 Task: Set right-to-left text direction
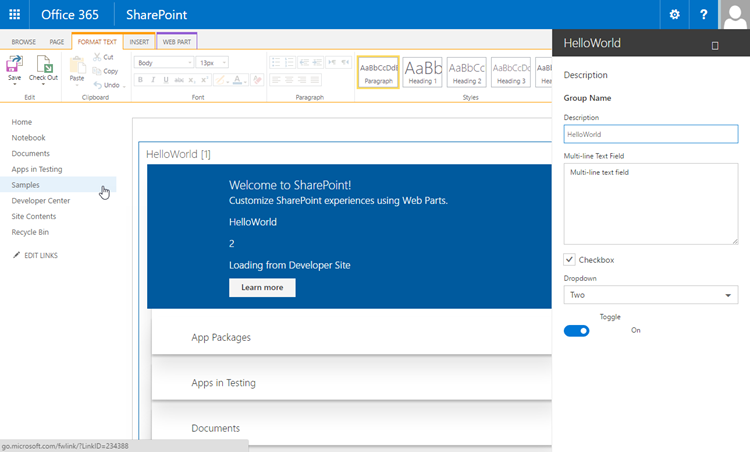[345, 62]
